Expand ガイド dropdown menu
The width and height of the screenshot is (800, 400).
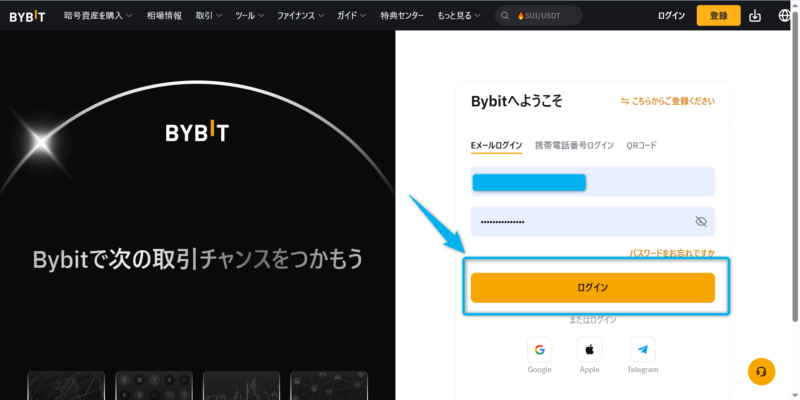(352, 16)
